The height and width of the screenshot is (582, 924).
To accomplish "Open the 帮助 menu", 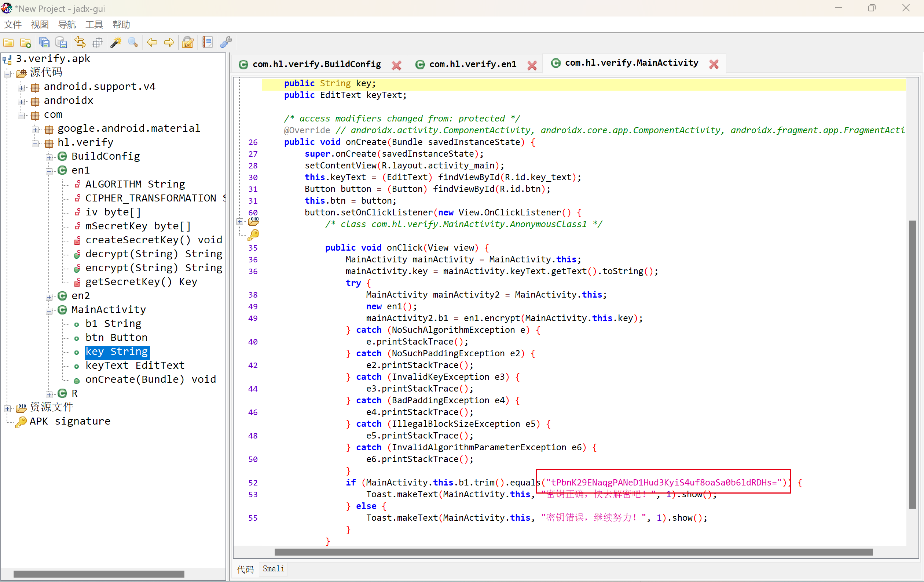I will pyautogui.click(x=121, y=25).
